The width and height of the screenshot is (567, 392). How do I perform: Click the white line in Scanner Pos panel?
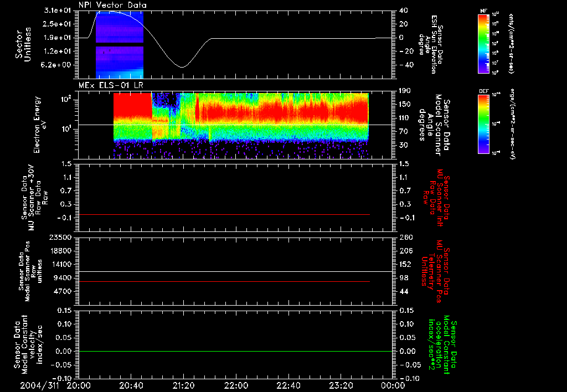235,271
